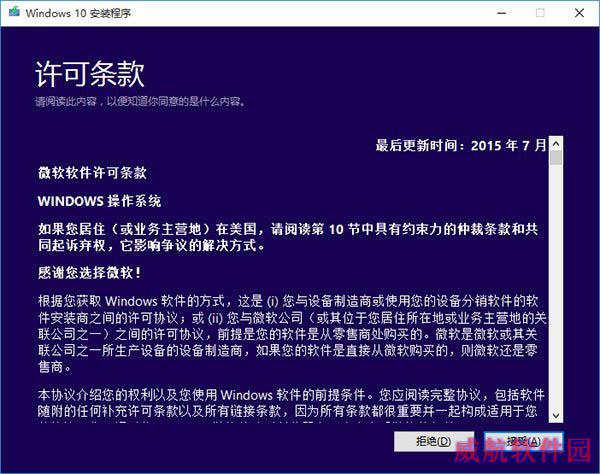Click the line 微软软件许可条款
This screenshot has height=474, width=600.
pyautogui.click(x=92, y=173)
